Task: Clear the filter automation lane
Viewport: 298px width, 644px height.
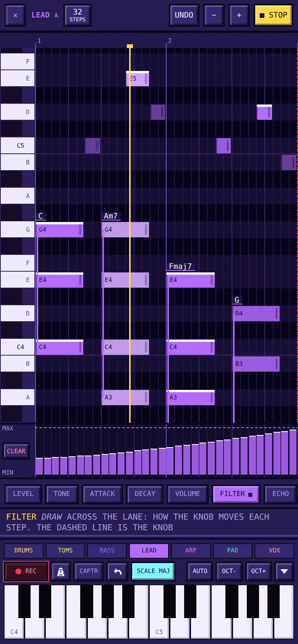Action: [x=16, y=451]
